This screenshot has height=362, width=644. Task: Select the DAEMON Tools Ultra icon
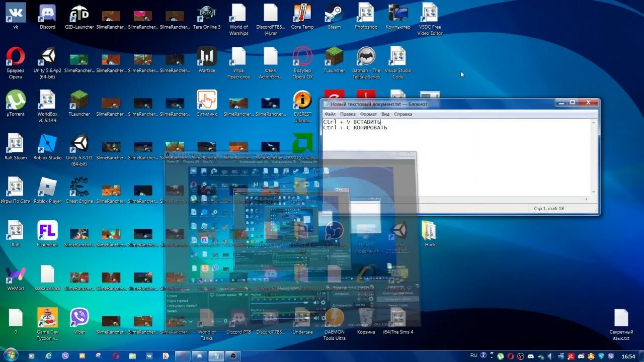334,324
